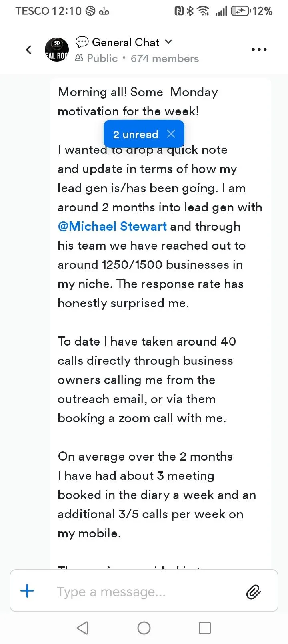Open the Deal Room group avatar
Viewport: 288px width, 644px height.
click(x=56, y=50)
